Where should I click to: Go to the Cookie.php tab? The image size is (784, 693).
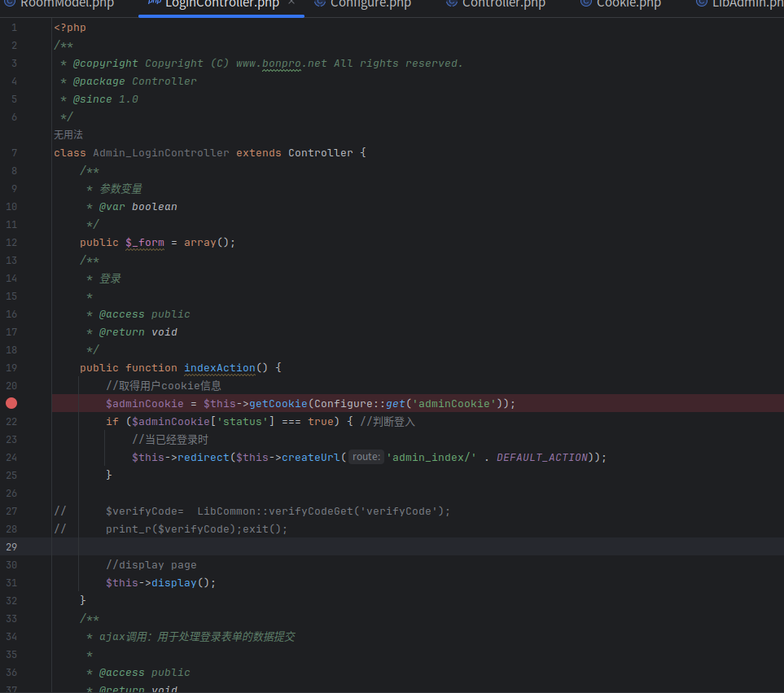(628, 4)
